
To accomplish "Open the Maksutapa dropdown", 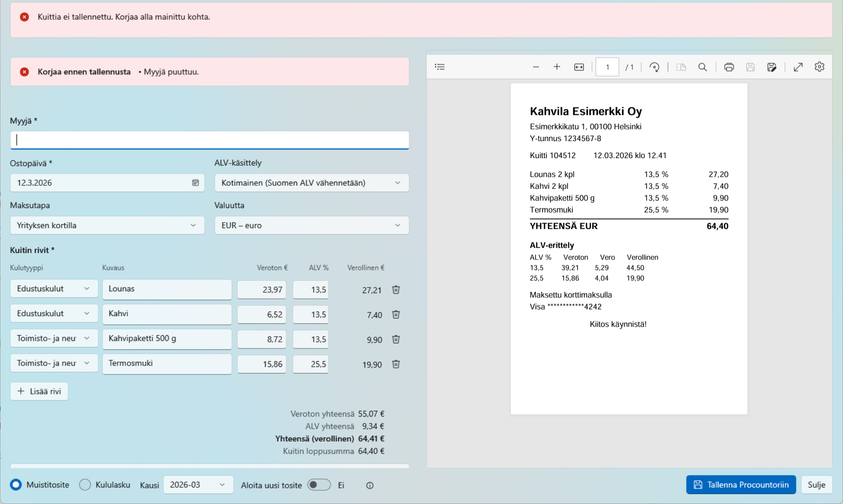I will 107,226.
